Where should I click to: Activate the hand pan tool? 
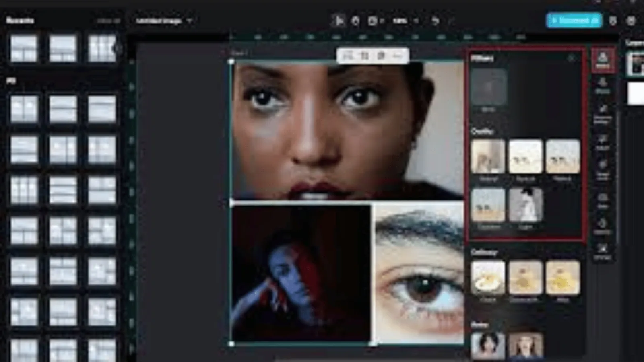(x=356, y=21)
